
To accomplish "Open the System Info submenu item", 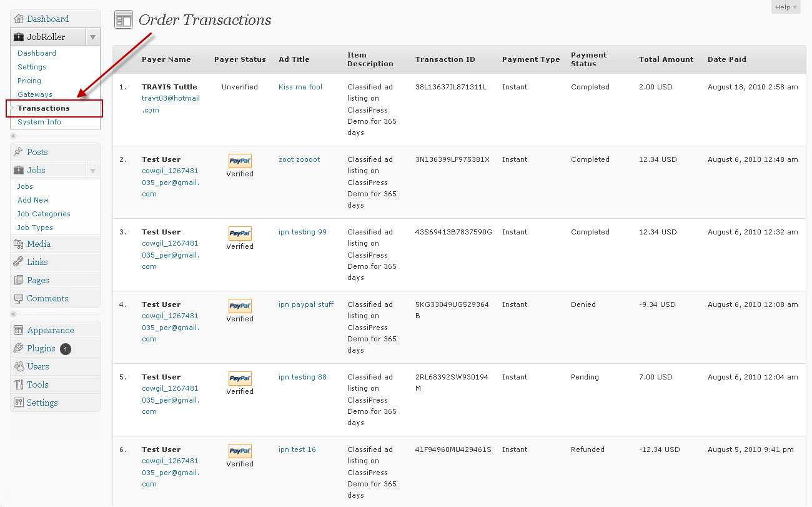I will 39,122.
